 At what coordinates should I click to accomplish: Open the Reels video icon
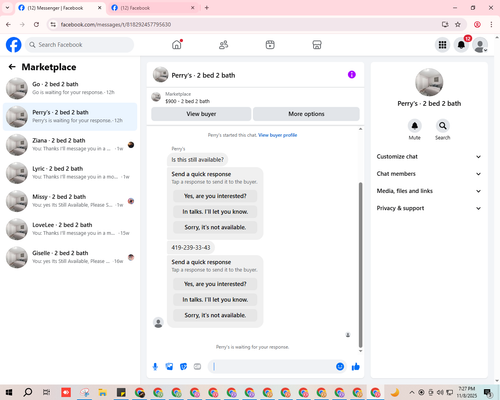270,45
